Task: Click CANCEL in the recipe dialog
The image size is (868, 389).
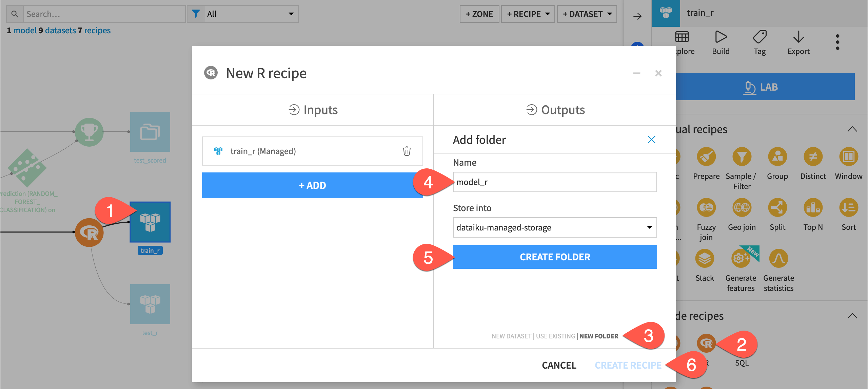Action: tap(559, 365)
